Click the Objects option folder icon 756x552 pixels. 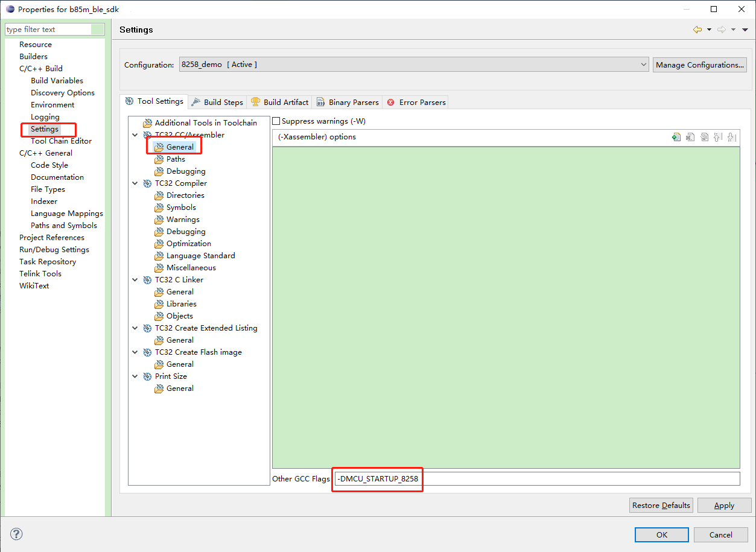[159, 316]
